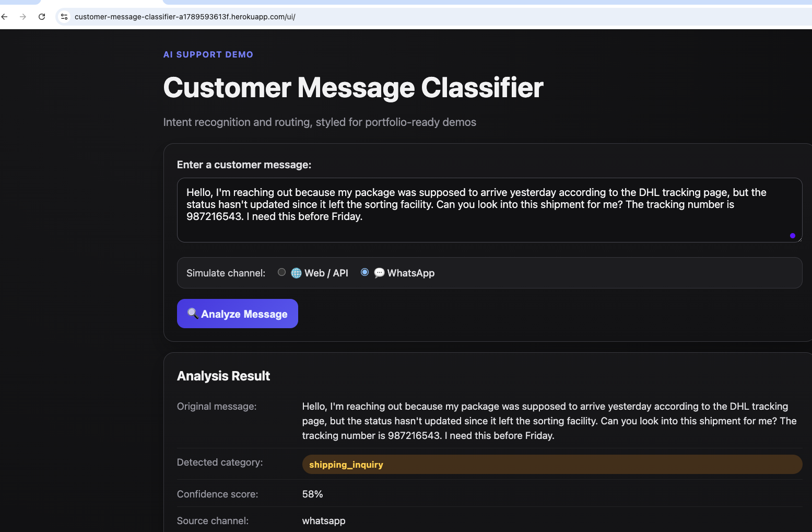Click the browser forward arrow
The width and height of the screenshot is (812, 532).
click(x=23, y=17)
